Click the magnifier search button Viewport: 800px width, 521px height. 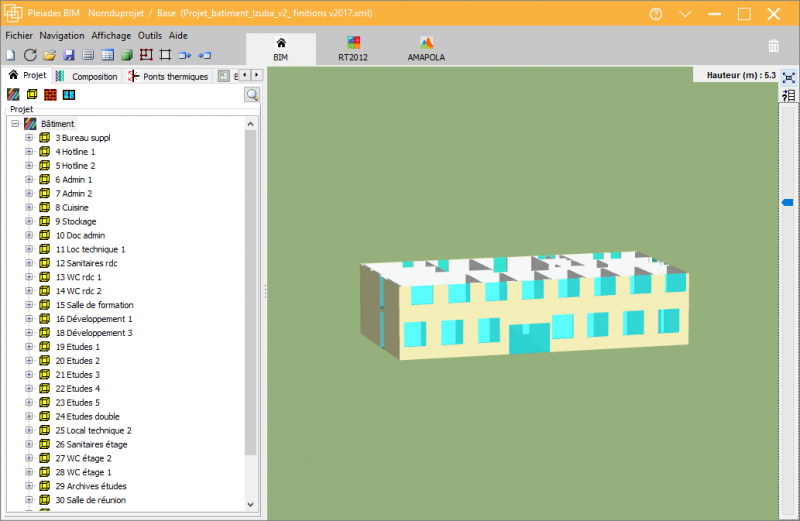252,94
